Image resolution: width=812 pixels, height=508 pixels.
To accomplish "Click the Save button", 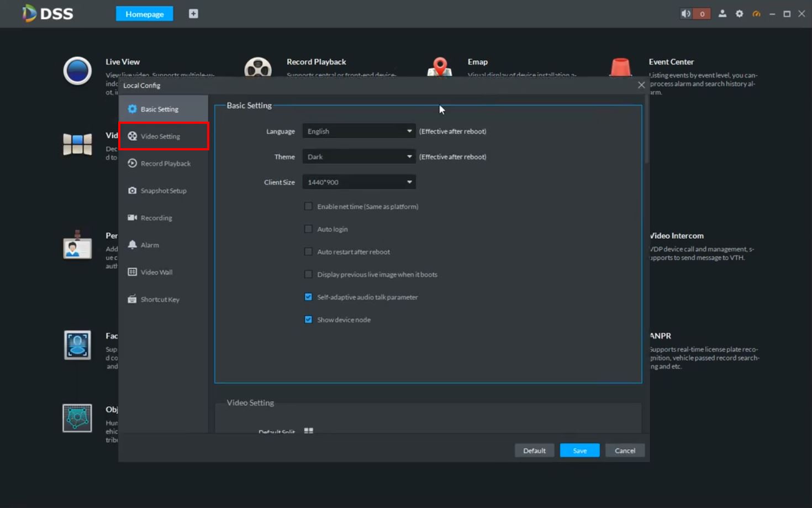I will (579, 451).
